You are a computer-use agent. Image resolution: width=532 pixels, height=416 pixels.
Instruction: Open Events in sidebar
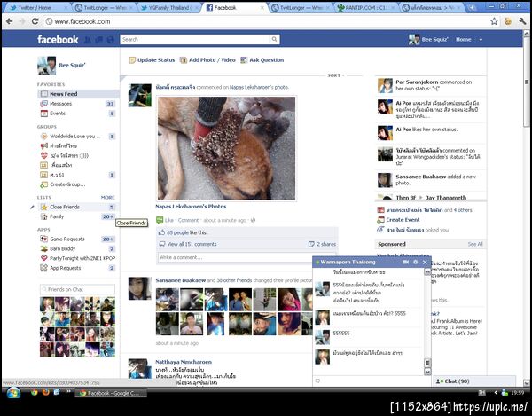[78, 114]
